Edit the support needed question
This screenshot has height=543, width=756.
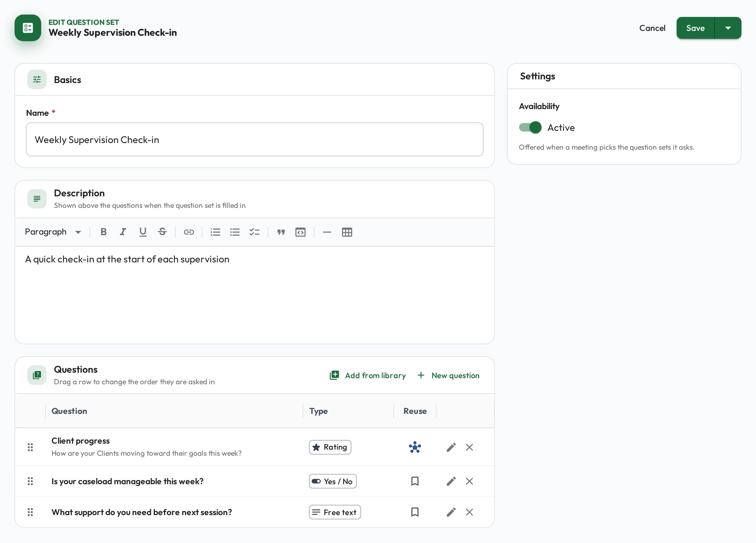pyautogui.click(x=451, y=512)
